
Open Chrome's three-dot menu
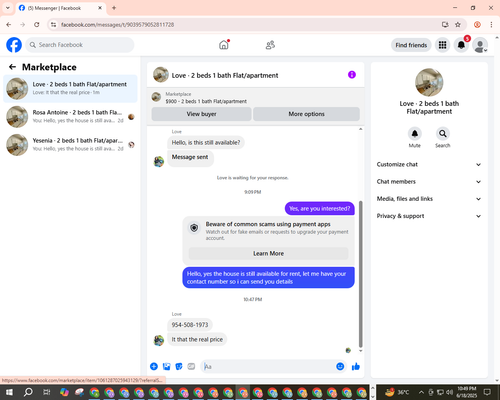tap(491, 25)
